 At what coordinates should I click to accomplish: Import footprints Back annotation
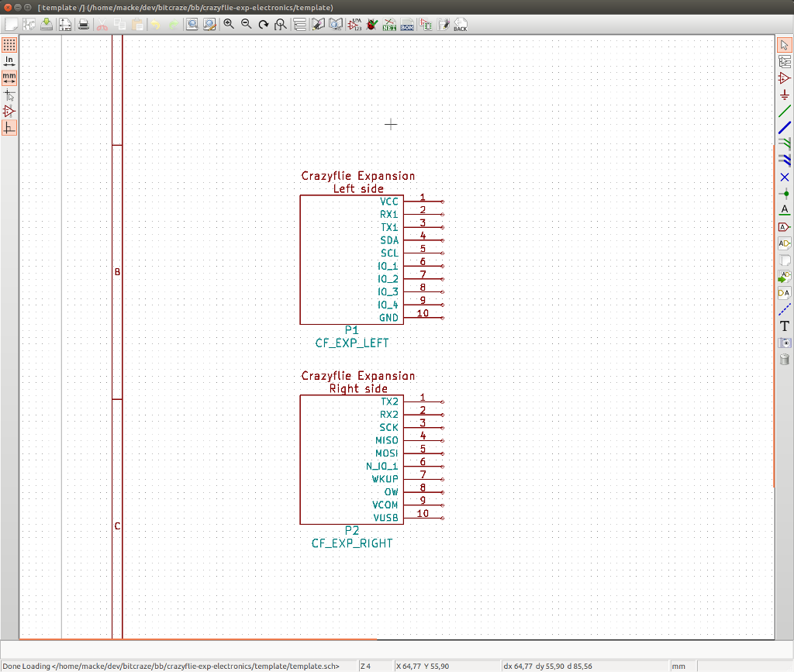[461, 24]
